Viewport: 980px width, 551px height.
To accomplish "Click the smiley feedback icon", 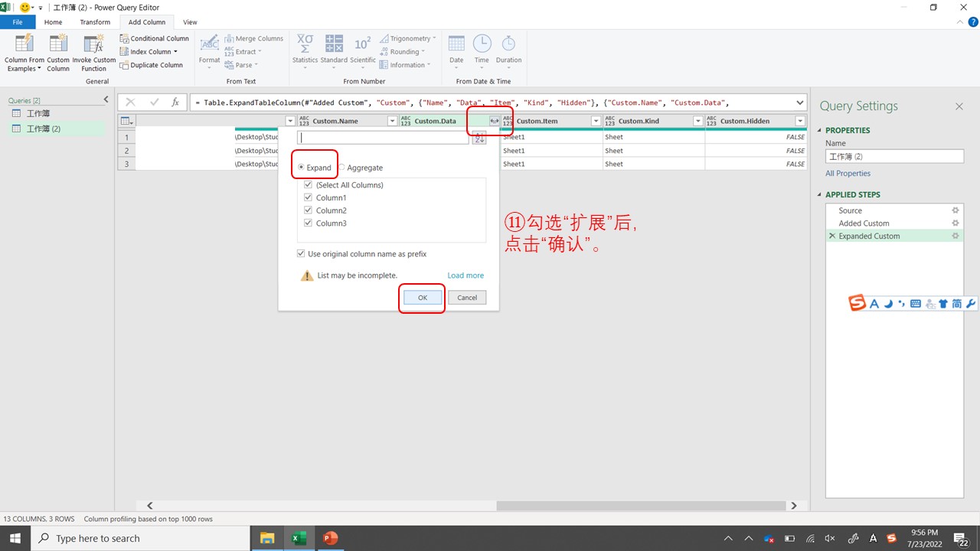I will point(25,7).
